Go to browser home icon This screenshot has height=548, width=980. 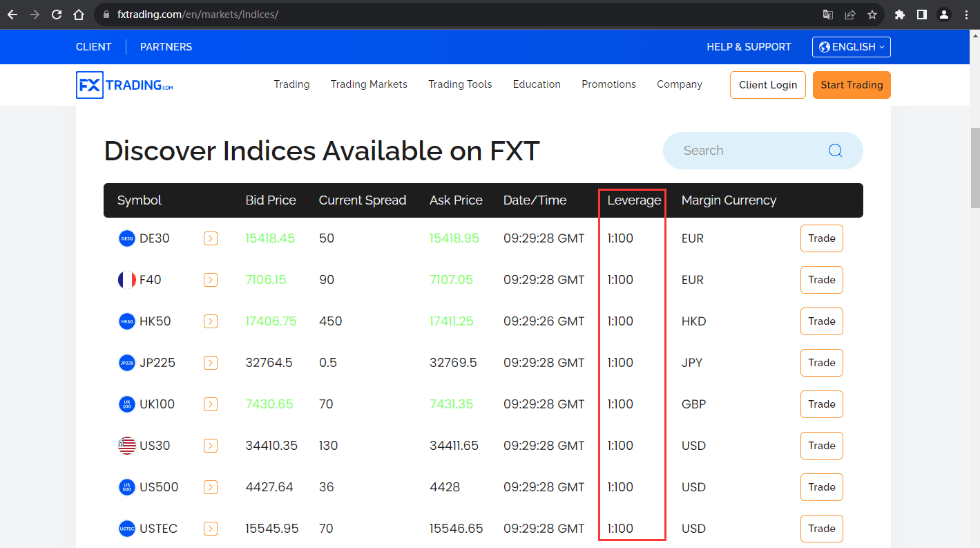click(79, 14)
